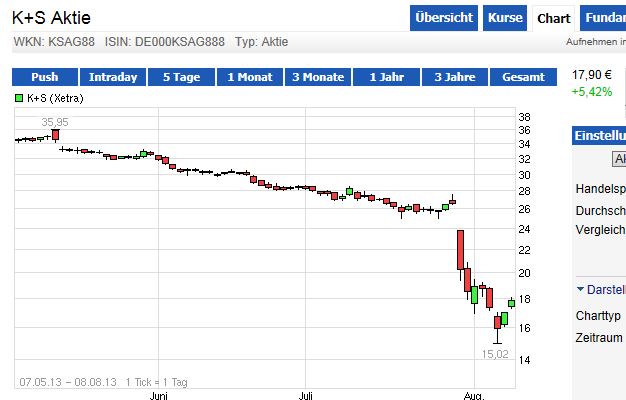Click the 26 price axis label
The image size is (626, 400).
pos(524,209)
